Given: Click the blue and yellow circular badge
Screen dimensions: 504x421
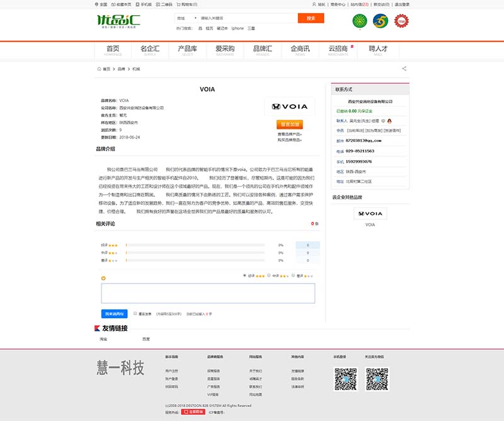Looking at the screenshot, I should pos(381,21).
